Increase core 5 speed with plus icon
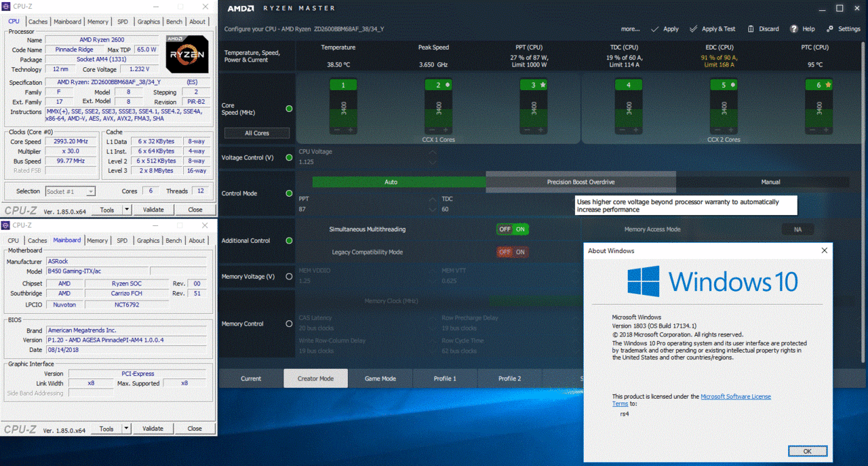This screenshot has height=466, width=868. click(730, 130)
